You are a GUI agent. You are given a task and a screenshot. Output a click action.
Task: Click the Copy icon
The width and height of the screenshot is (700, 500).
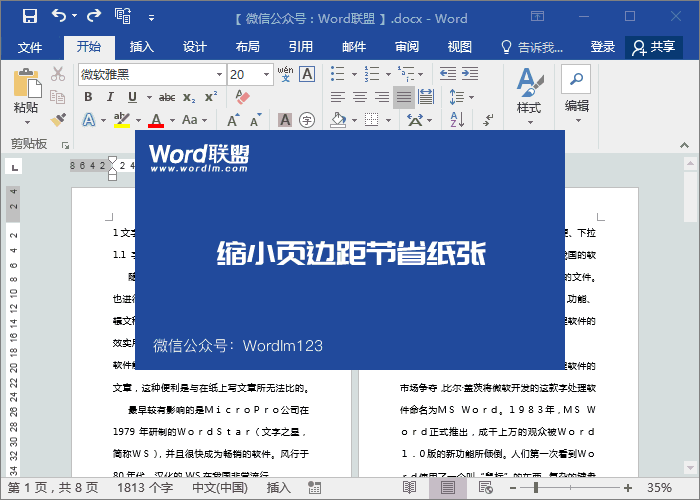click(x=58, y=97)
